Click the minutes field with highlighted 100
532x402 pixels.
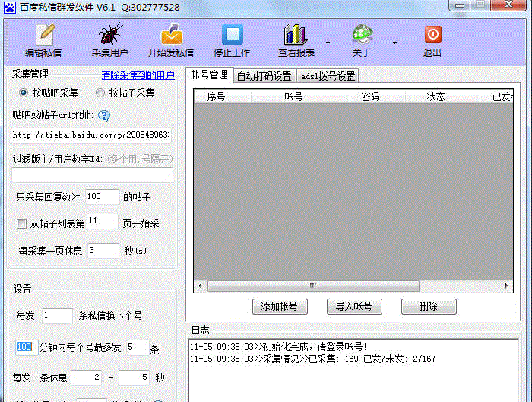click(x=27, y=347)
